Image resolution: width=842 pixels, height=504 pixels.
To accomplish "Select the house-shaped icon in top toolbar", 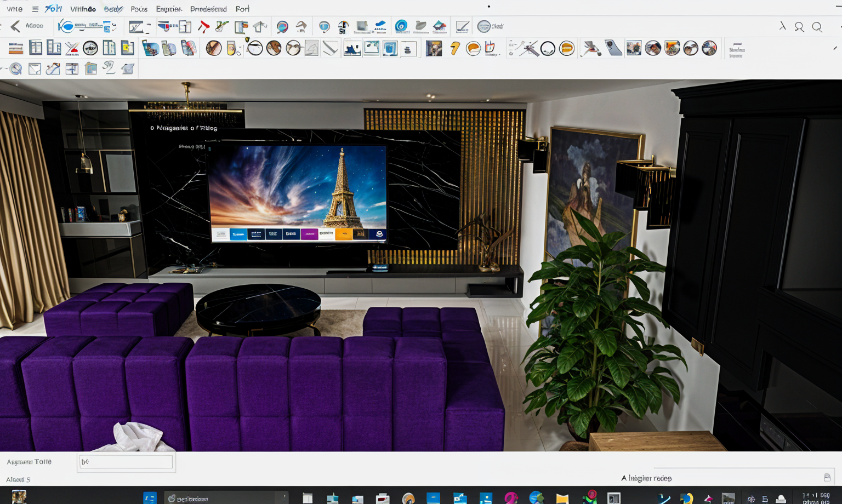I will click(260, 26).
